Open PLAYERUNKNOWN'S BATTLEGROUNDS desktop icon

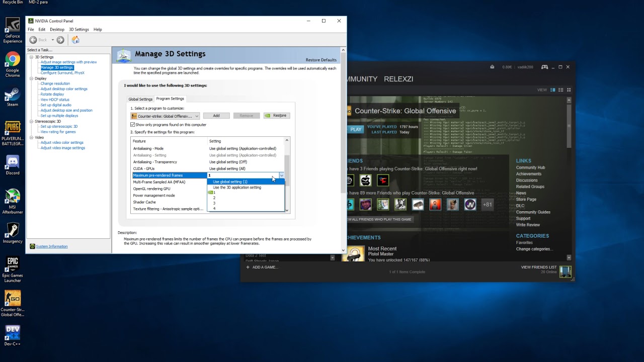(13, 133)
